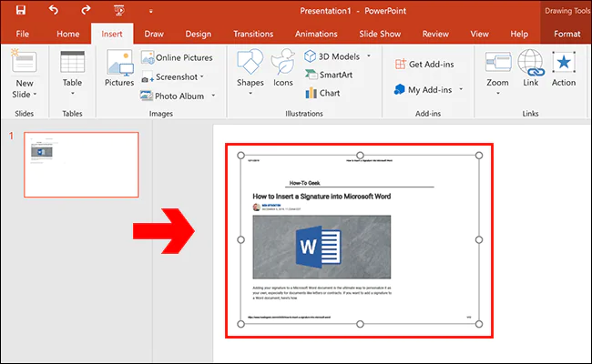
Task: Expand the New Slide dropdown
Action: 23,94
